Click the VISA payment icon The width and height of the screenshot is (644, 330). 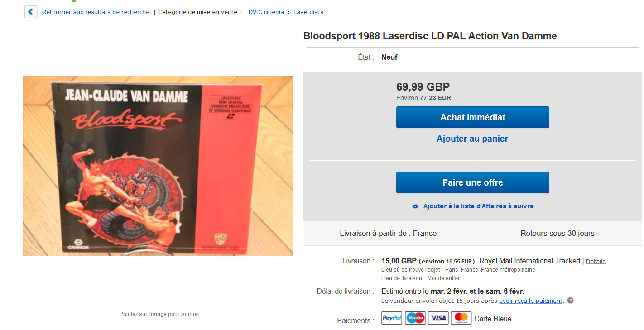click(x=438, y=318)
